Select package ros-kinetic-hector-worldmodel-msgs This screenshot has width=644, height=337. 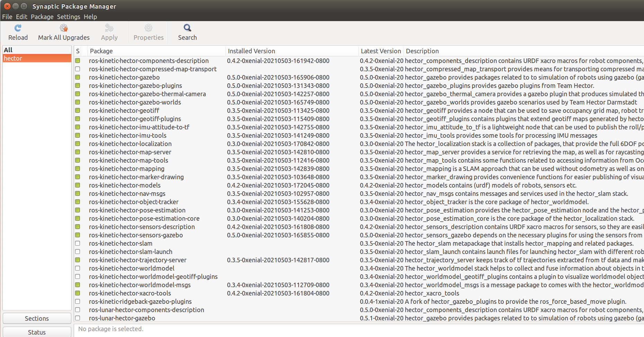140,285
